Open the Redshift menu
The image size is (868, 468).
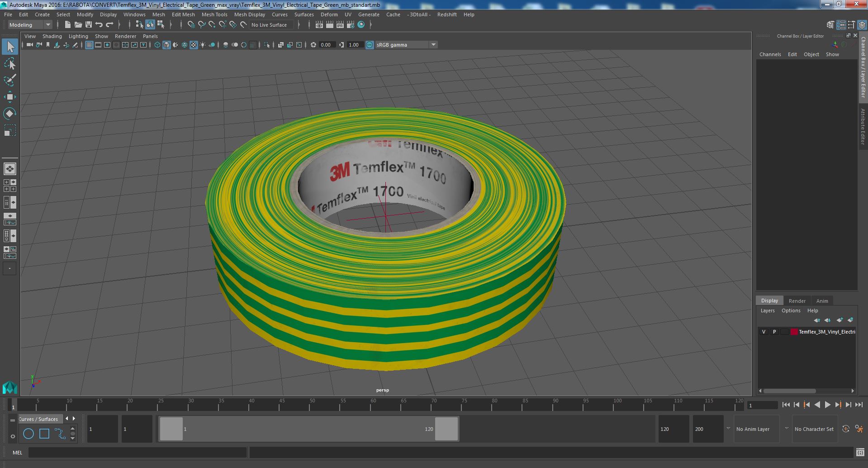[447, 14]
